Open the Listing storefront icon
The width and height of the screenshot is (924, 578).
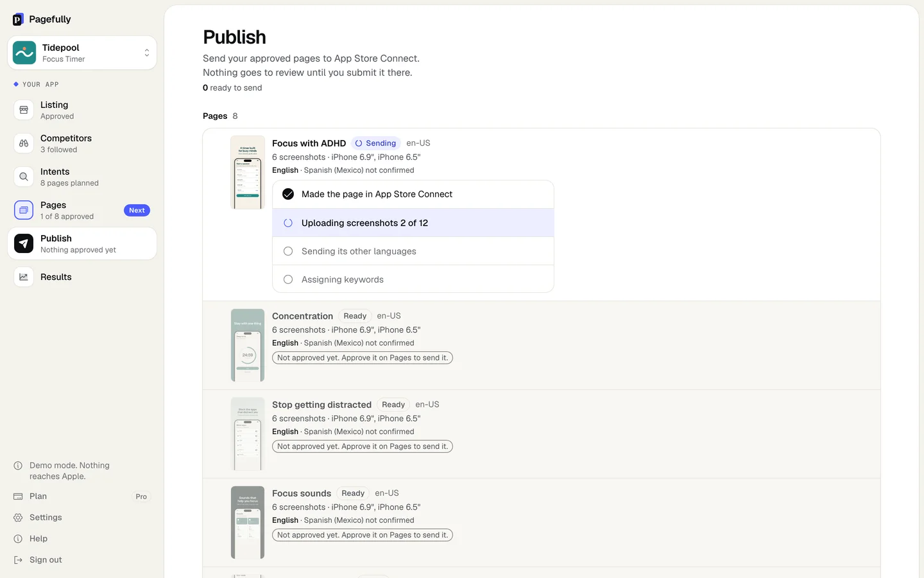point(24,110)
